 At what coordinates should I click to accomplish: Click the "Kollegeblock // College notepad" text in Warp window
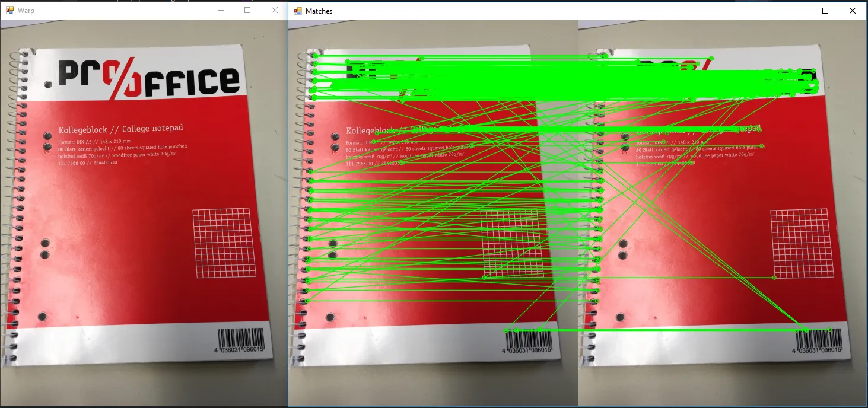tap(120, 129)
